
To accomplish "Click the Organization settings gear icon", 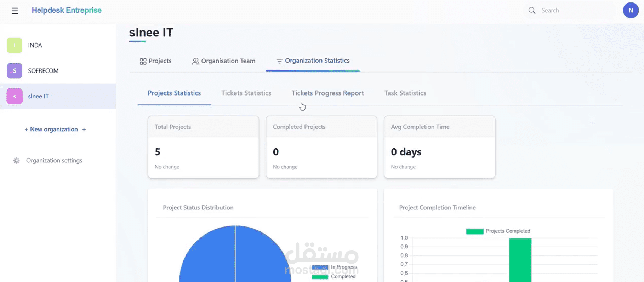I will pyautogui.click(x=16, y=161).
